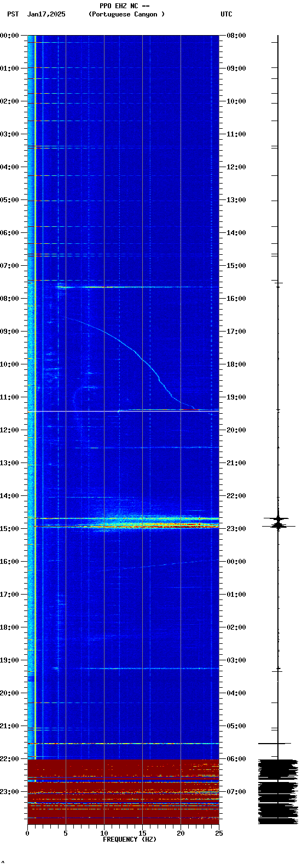This screenshot has width=302, height=868.
Task: Select PST axis label '13:00'
Action: tap(10, 463)
